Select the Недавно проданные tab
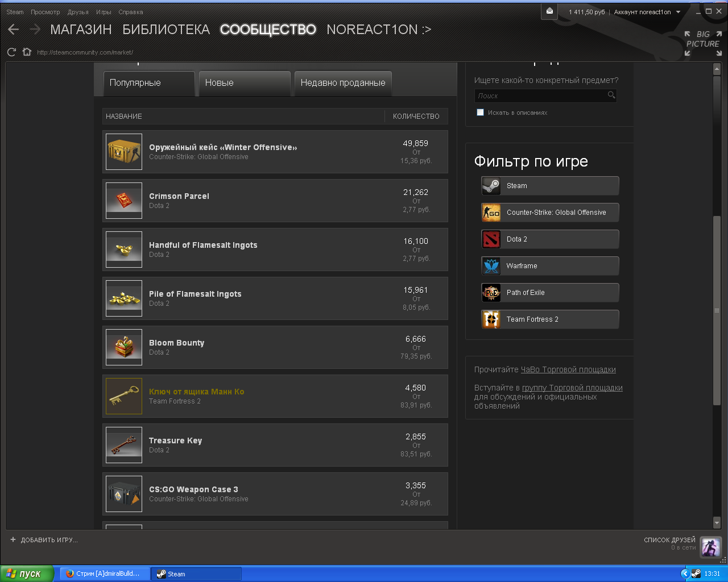The width and height of the screenshot is (728, 582). pos(343,83)
